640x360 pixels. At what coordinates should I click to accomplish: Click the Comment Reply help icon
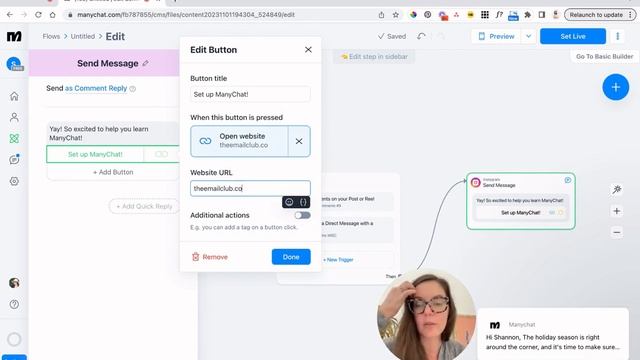(133, 89)
